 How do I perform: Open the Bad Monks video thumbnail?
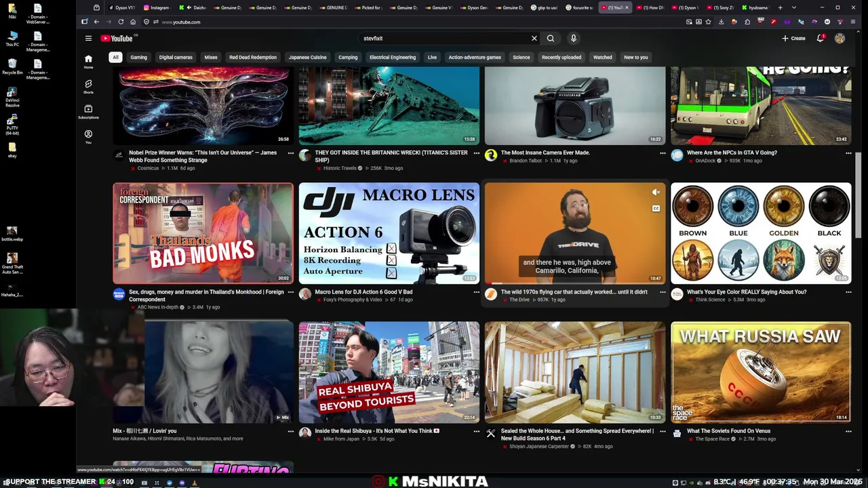pyautogui.click(x=203, y=233)
